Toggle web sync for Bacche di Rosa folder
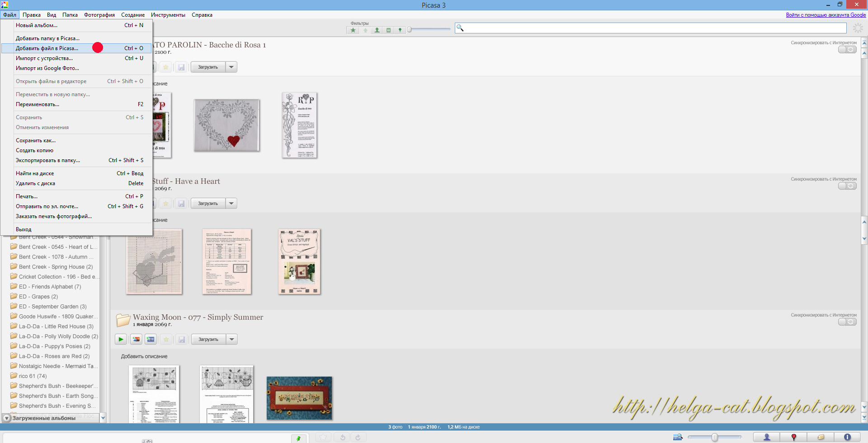Screen dimensions: 868x443 coord(847,50)
